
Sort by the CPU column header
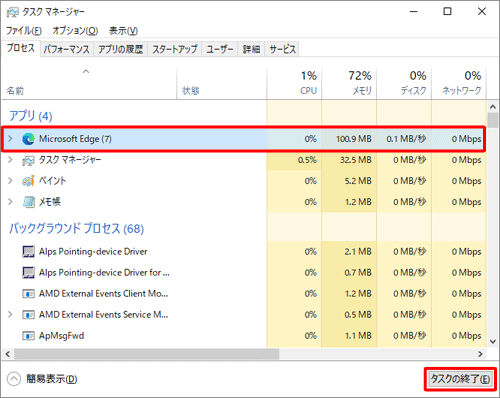coord(295,83)
